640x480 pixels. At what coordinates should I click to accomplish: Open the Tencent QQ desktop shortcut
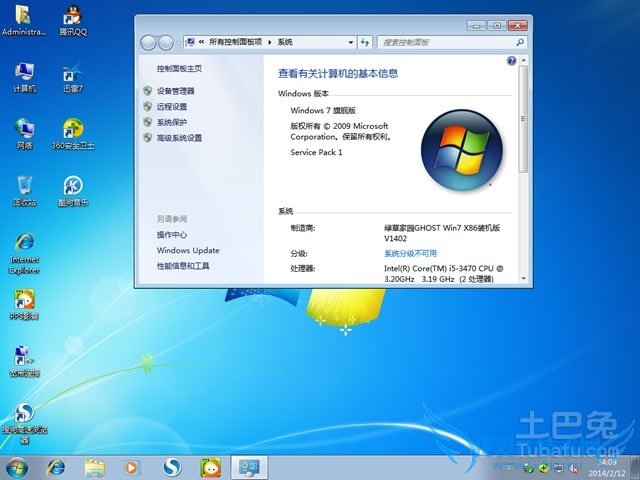tap(72, 18)
